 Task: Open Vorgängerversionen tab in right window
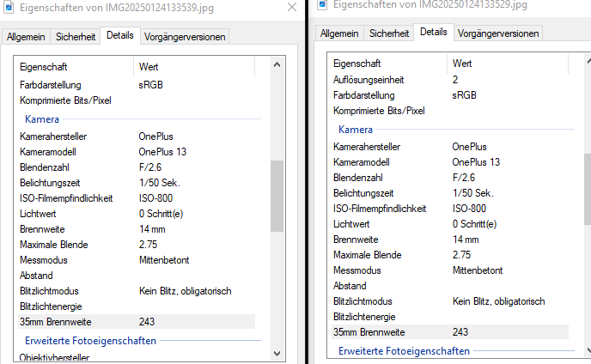point(499,33)
